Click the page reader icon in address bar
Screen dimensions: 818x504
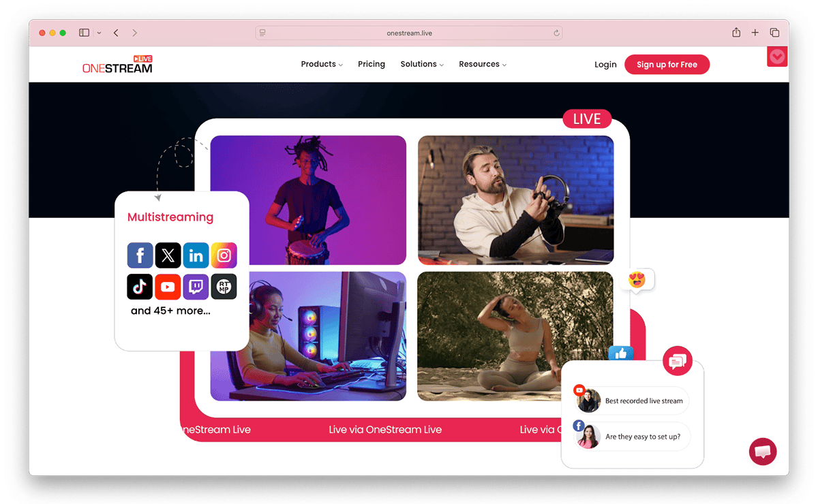262,33
